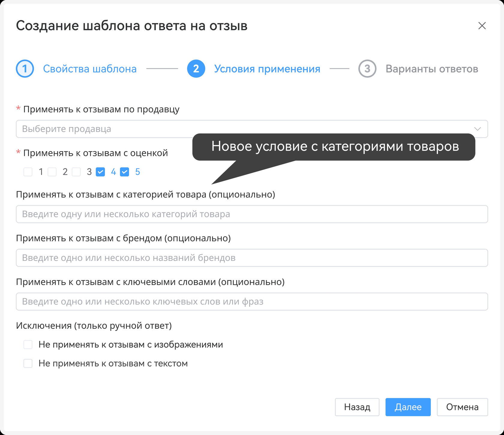The height and width of the screenshot is (435, 504).
Task: Check Не применять к отзывам с изображениями
Action: click(x=28, y=344)
